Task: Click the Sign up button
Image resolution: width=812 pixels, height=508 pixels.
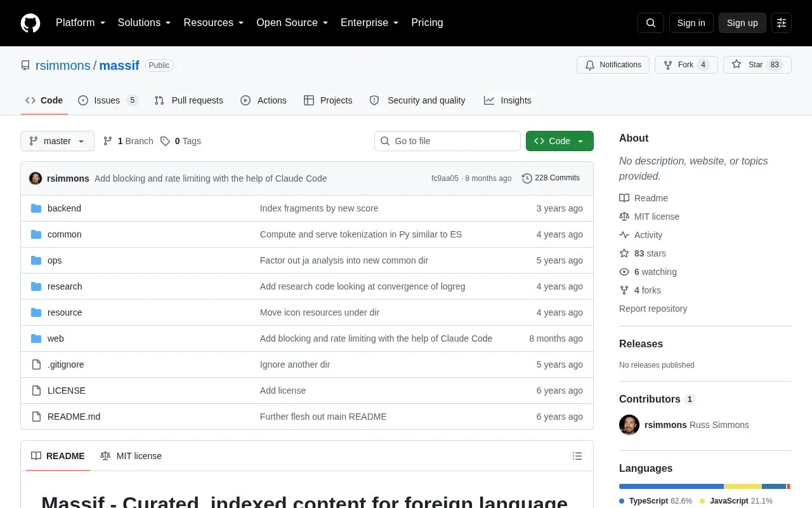Action: click(x=742, y=23)
